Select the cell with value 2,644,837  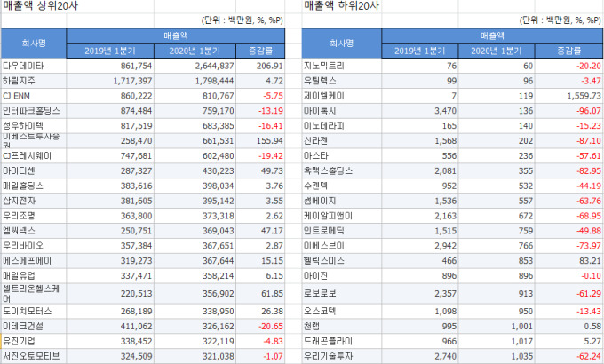click(x=195, y=66)
